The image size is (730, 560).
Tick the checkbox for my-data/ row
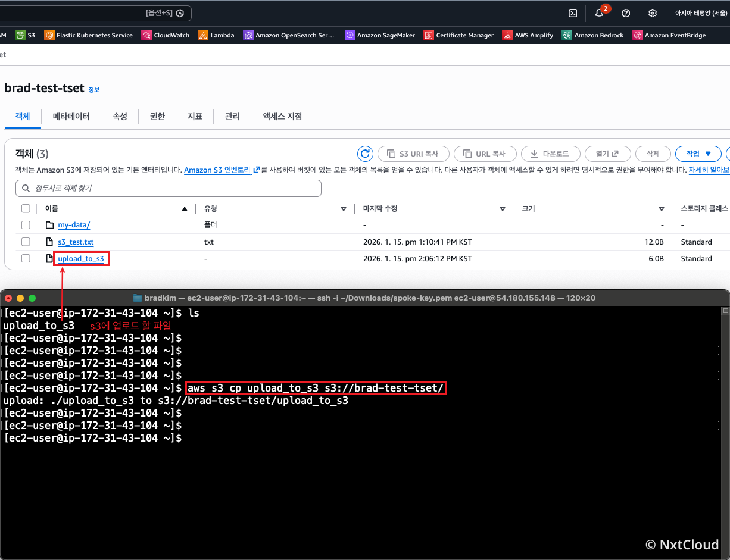point(26,225)
